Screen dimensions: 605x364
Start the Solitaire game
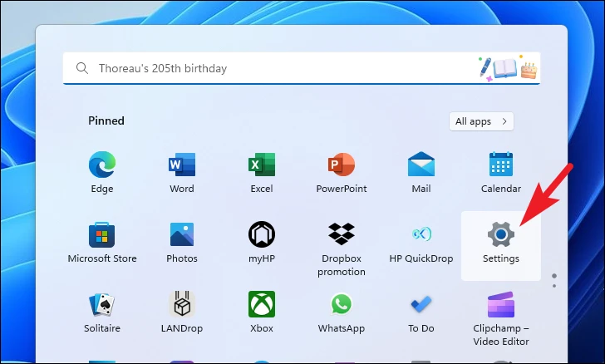[102, 312]
